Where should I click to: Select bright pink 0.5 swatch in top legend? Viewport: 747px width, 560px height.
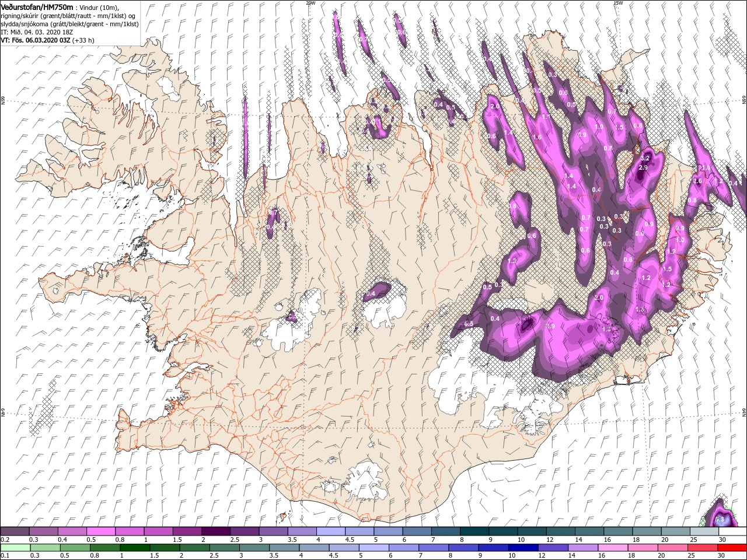(100, 531)
